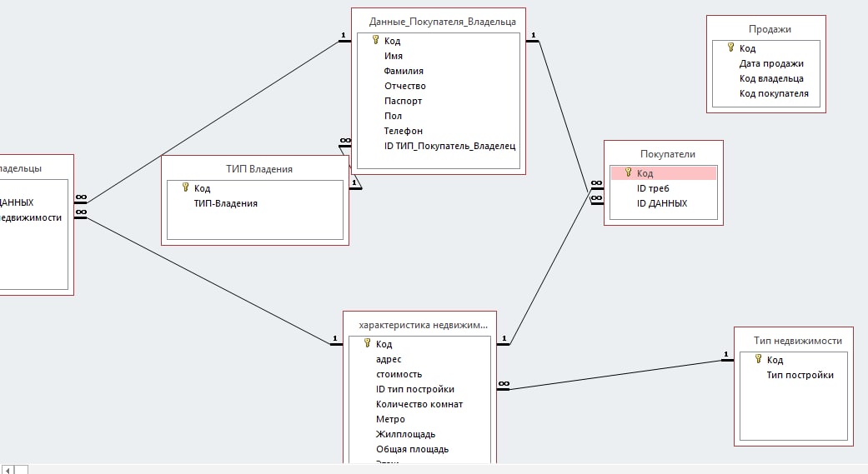Select Код field in ТИП Владения table
Viewport: 868px width, 474px height.
pyautogui.click(x=202, y=188)
